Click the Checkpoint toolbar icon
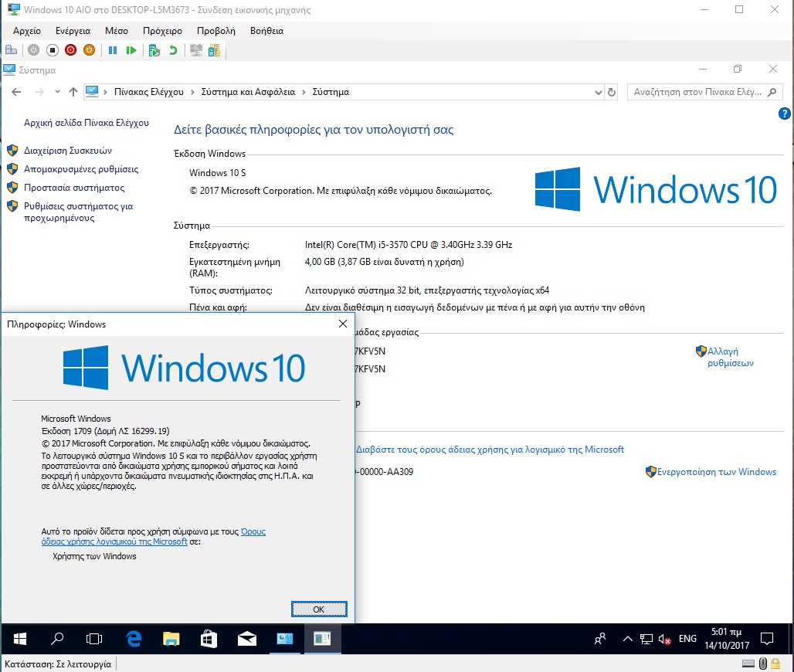Screen dimensions: 794x672 [x=154, y=50]
